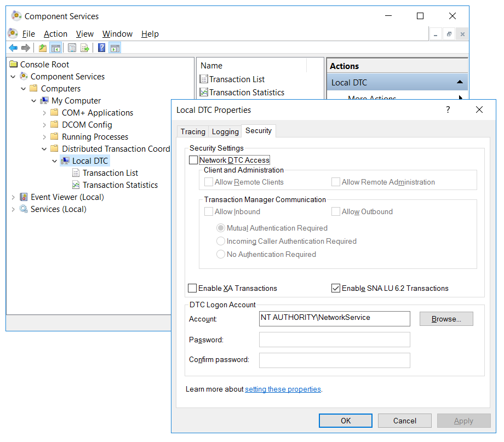Click My Computer icon in tree
Image resolution: width=504 pixels, height=442 pixels.
pos(44,100)
